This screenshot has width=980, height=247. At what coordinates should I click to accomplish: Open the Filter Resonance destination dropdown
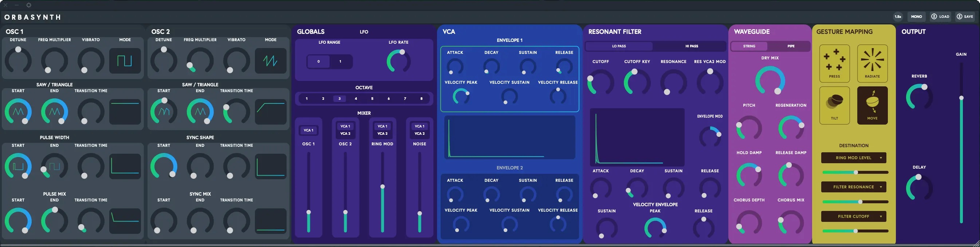point(853,187)
